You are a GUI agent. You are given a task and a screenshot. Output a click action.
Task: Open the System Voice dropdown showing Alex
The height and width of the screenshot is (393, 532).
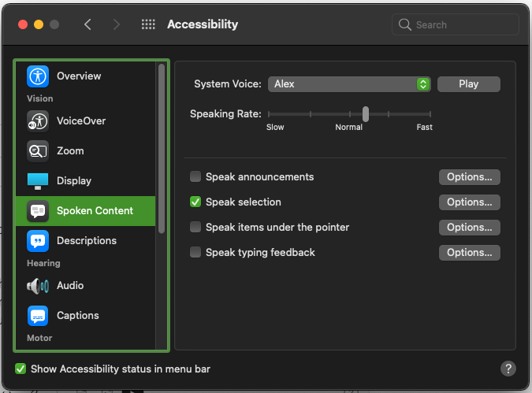pos(349,84)
